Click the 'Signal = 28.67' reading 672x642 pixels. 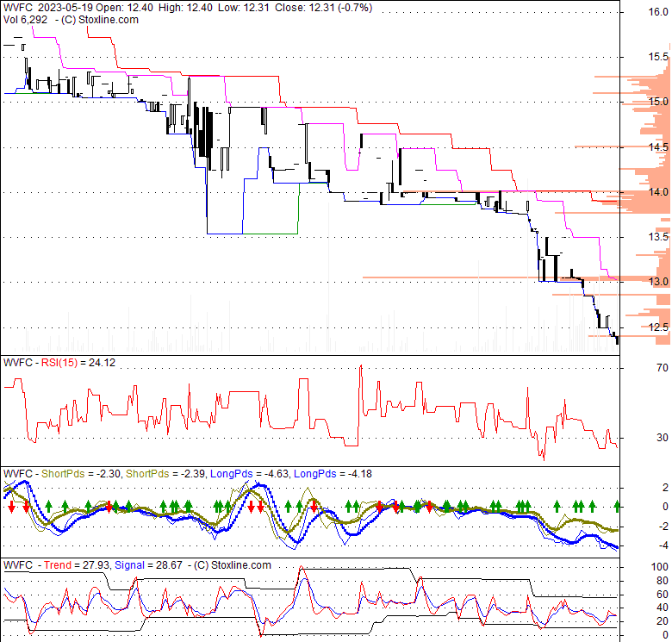(149, 565)
